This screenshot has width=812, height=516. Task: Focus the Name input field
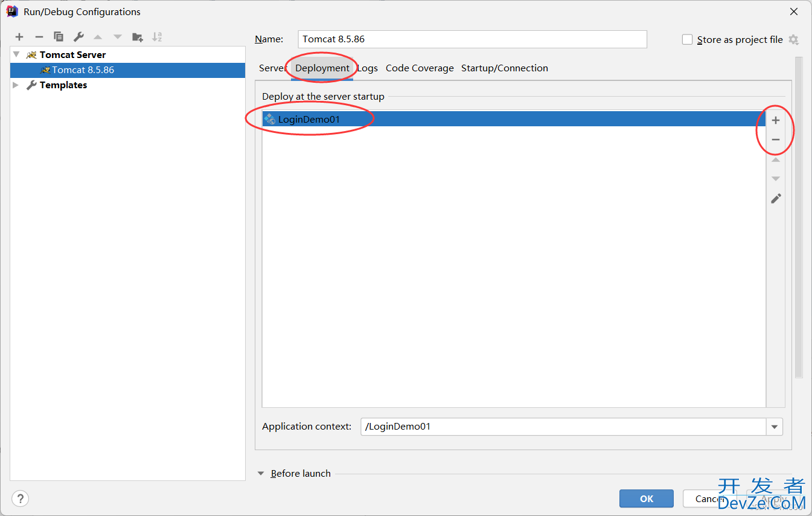pos(472,39)
